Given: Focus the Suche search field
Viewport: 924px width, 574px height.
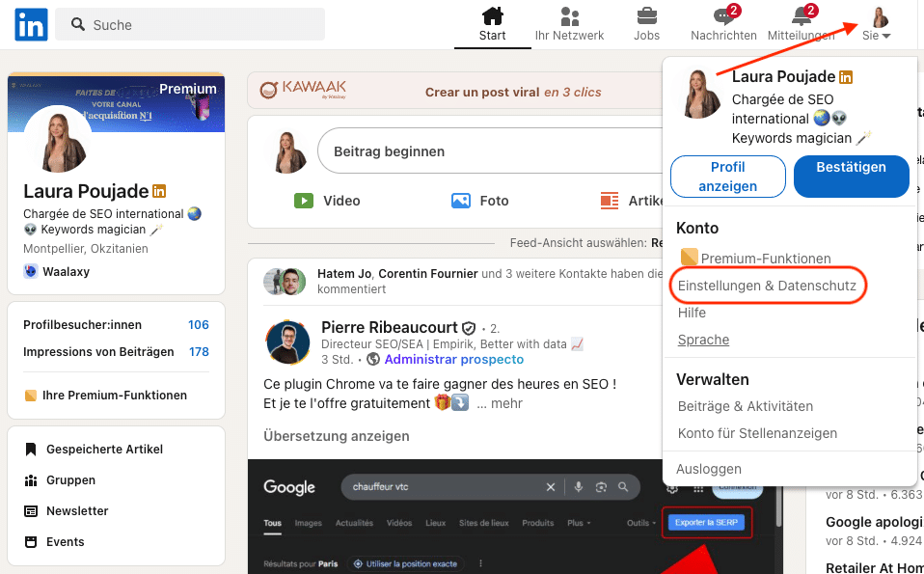Looking at the screenshot, I should tap(190, 24).
